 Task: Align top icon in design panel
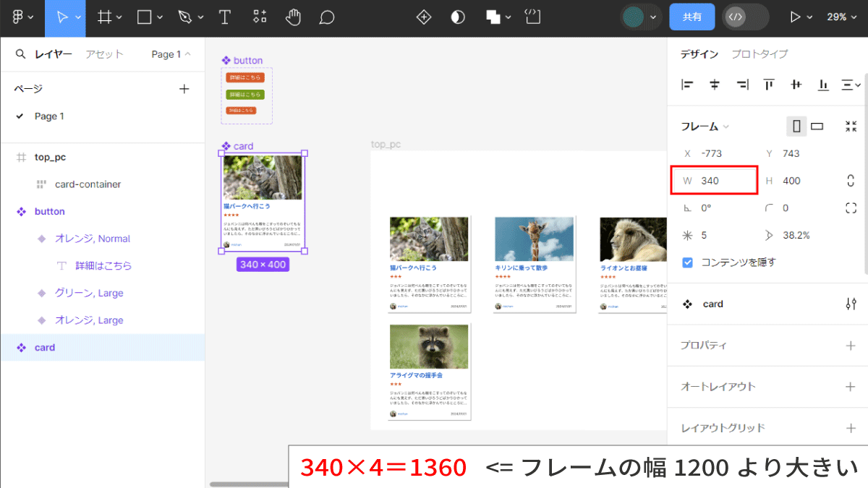coord(769,85)
